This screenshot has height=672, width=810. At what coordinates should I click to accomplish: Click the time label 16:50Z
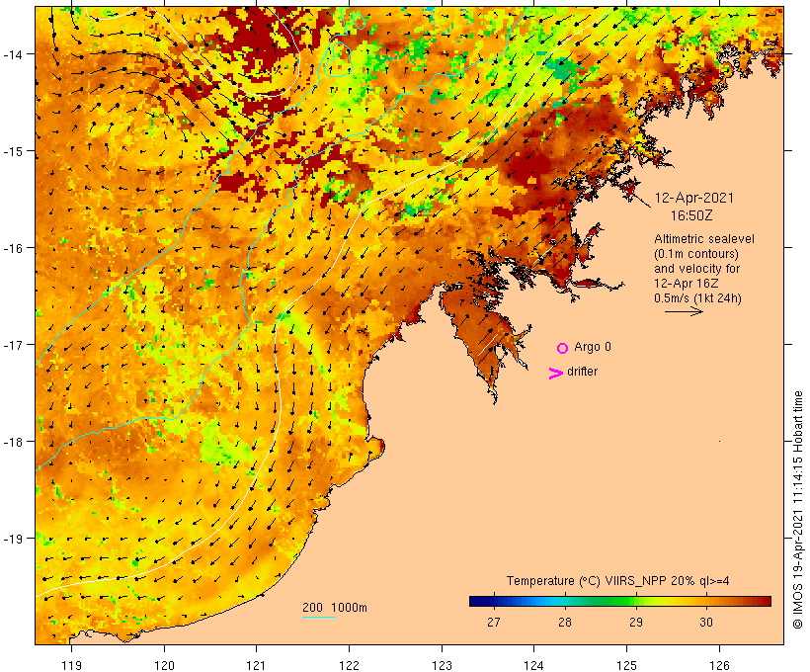point(691,215)
